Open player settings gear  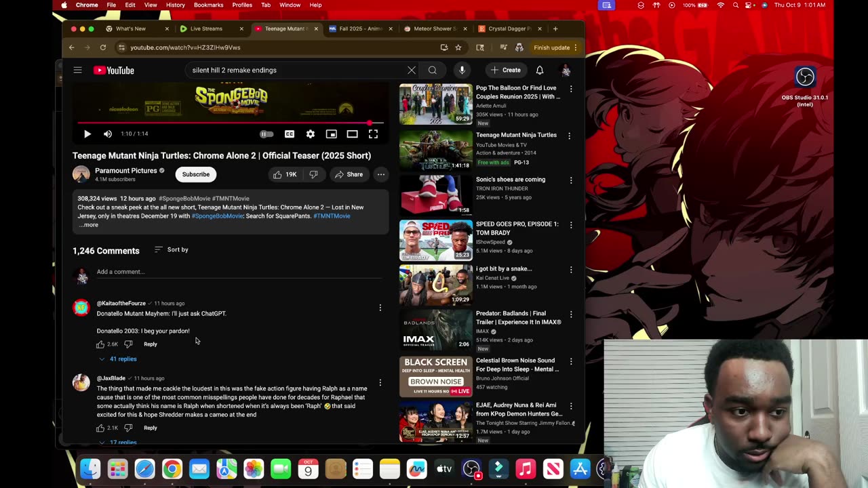(x=311, y=134)
